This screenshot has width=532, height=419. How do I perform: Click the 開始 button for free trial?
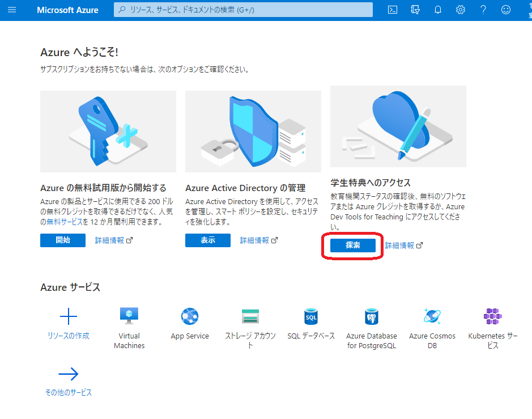click(63, 240)
